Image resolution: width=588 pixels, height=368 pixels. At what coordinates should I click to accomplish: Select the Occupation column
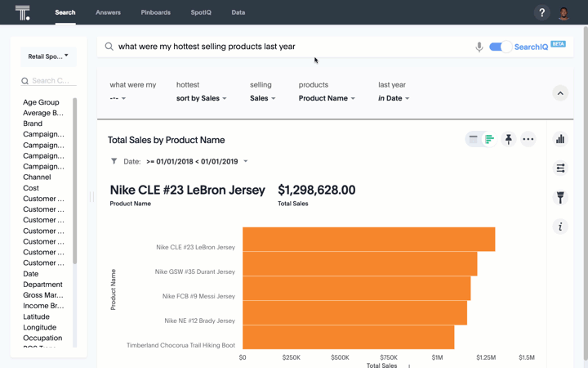point(42,338)
